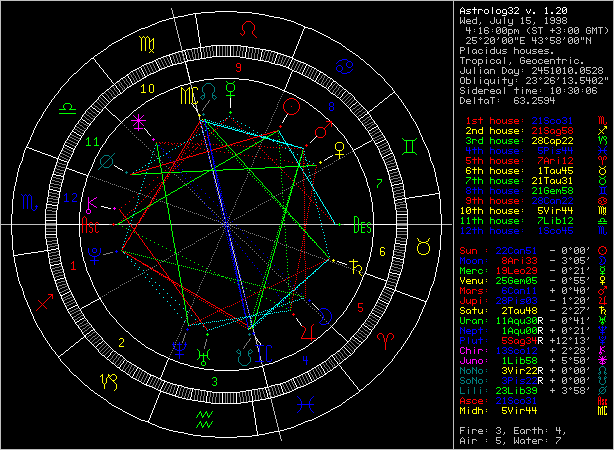Select the Saturn glyph in the sidebar list
This screenshot has height=450, width=614.
(603, 311)
